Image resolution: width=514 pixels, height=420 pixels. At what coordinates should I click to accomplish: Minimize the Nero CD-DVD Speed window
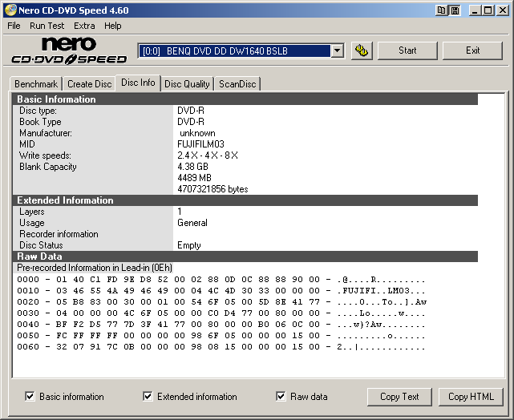[474, 10]
